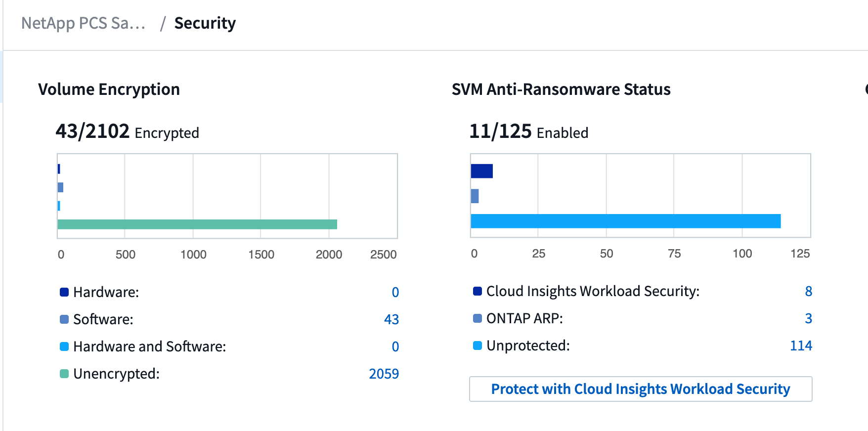Open the ONTAP ARP count 3 link

[x=808, y=318]
